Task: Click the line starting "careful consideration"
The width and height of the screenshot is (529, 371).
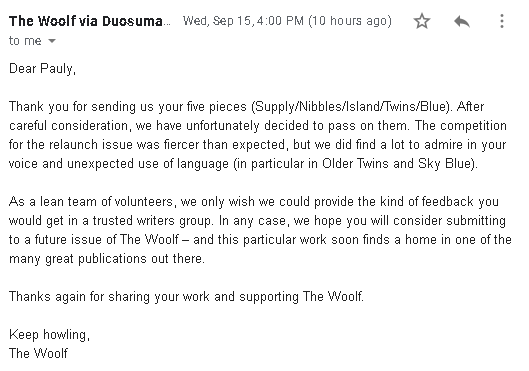Action: click(258, 126)
